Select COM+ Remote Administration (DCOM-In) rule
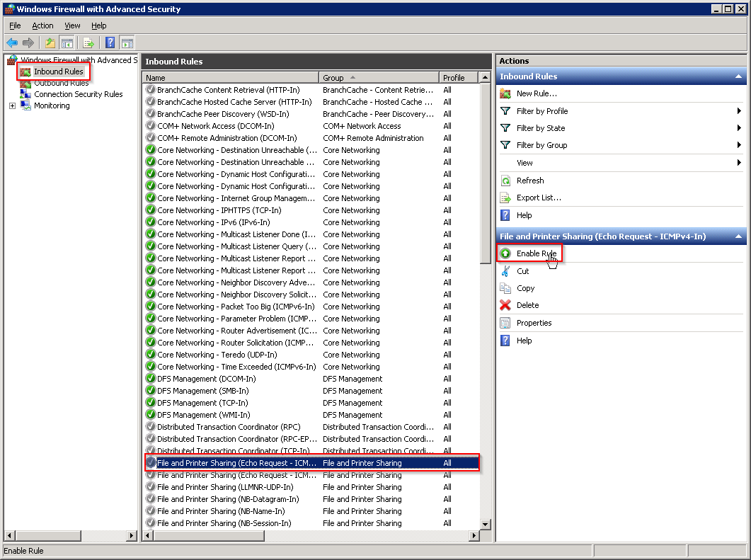The image size is (751, 560). pos(311,138)
